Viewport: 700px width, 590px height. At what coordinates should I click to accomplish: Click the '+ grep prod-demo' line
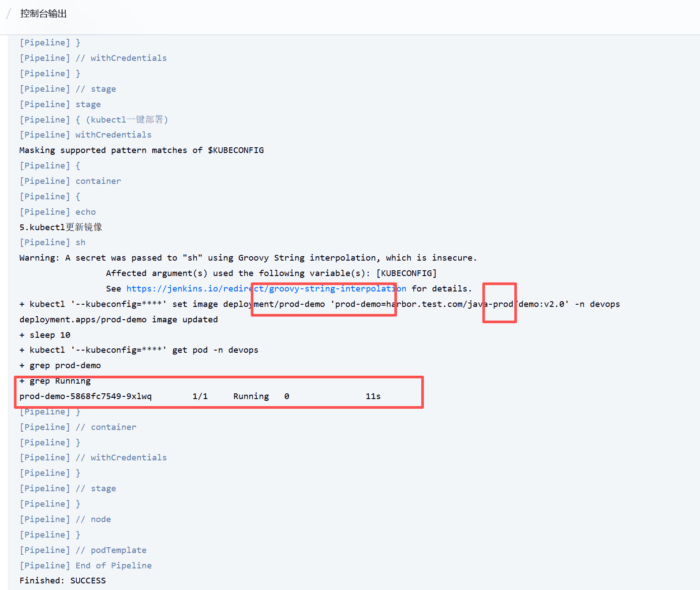point(60,366)
